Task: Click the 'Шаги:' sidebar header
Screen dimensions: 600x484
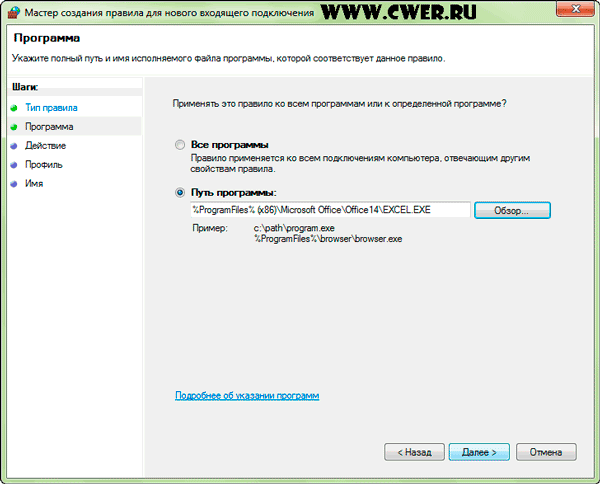Action: [25, 87]
